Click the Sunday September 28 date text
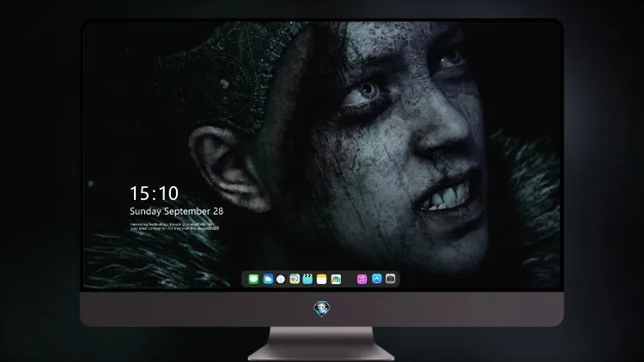644x362 pixels. pyautogui.click(x=177, y=211)
